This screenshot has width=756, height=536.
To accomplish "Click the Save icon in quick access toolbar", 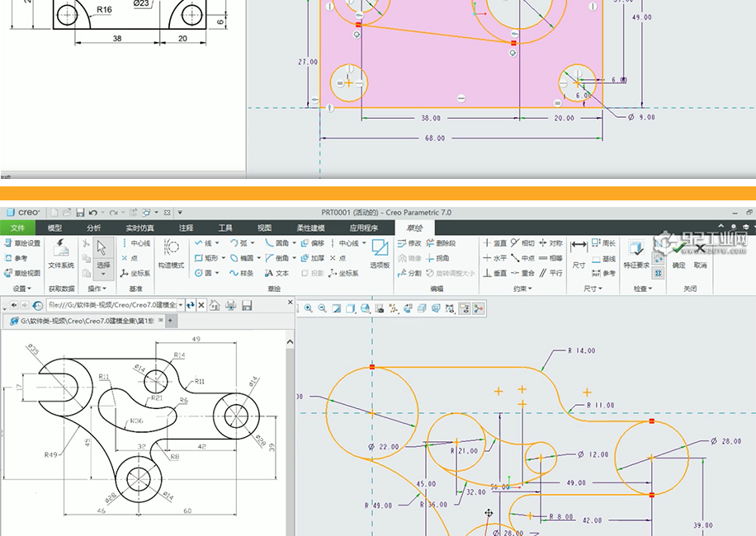I will pos(80,213).
